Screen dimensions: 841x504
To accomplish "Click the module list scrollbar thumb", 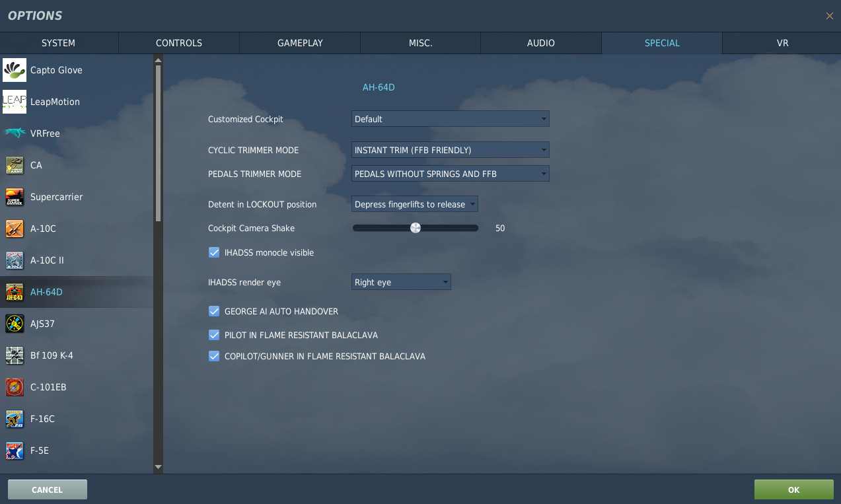I will point(158,143).
